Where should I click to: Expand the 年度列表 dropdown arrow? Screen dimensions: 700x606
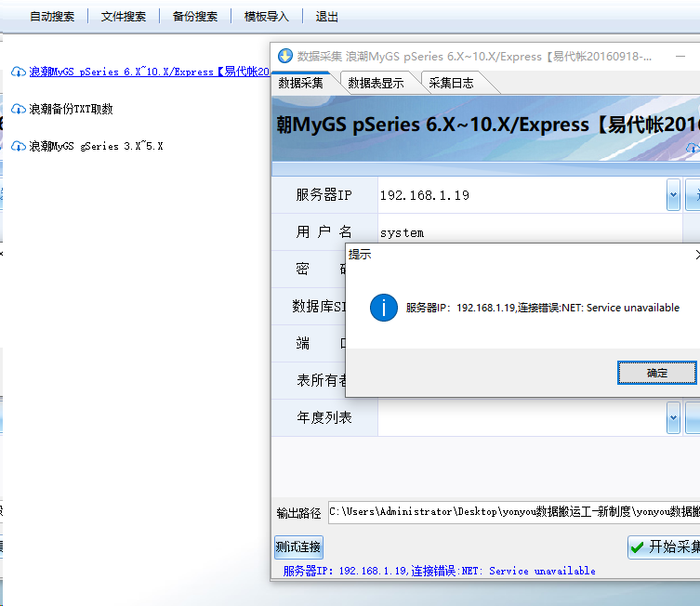pos(673,417)
